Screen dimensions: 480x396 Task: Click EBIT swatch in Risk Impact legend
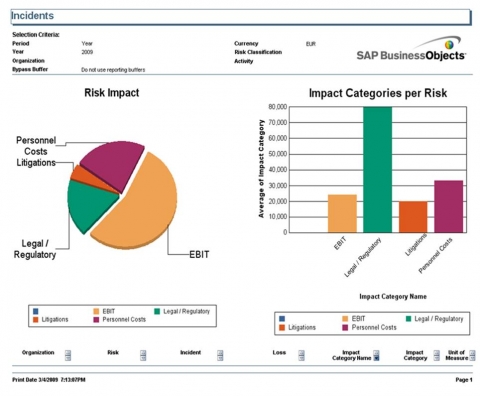pyautogui.click(x=96, y=311)
